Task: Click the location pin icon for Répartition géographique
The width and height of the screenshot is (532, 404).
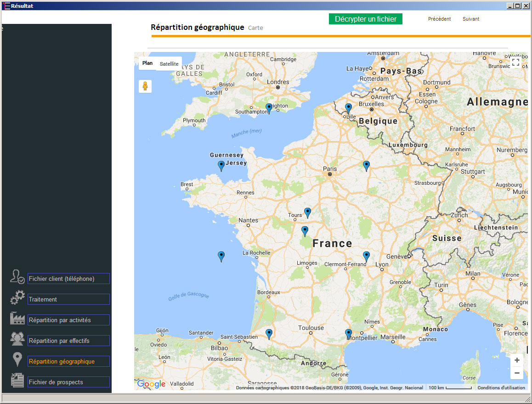Action: pos(17,359)
